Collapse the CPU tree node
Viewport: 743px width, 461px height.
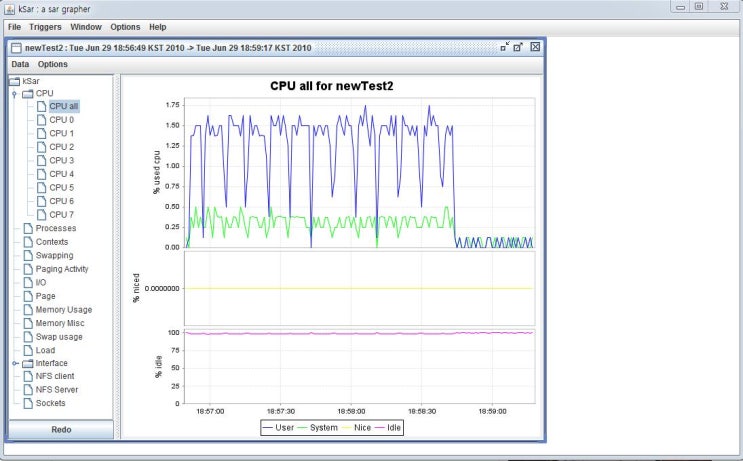point(15,94)
